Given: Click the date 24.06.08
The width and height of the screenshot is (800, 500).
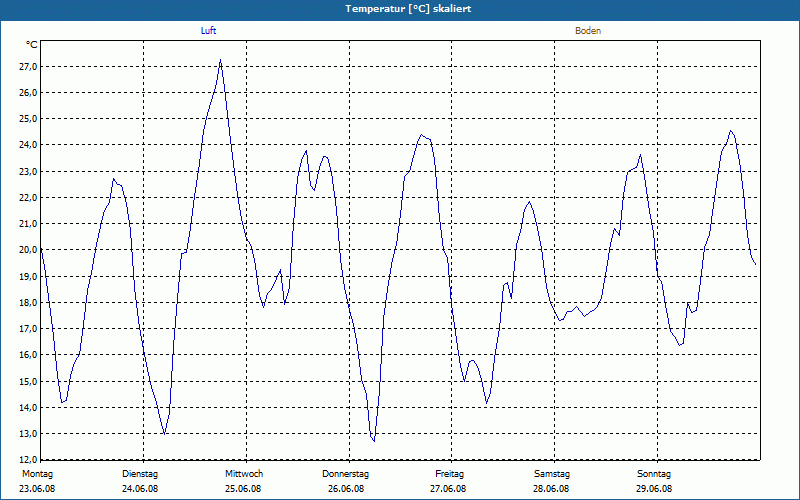Looking at the screenshot, I should (x=140, y=489).
